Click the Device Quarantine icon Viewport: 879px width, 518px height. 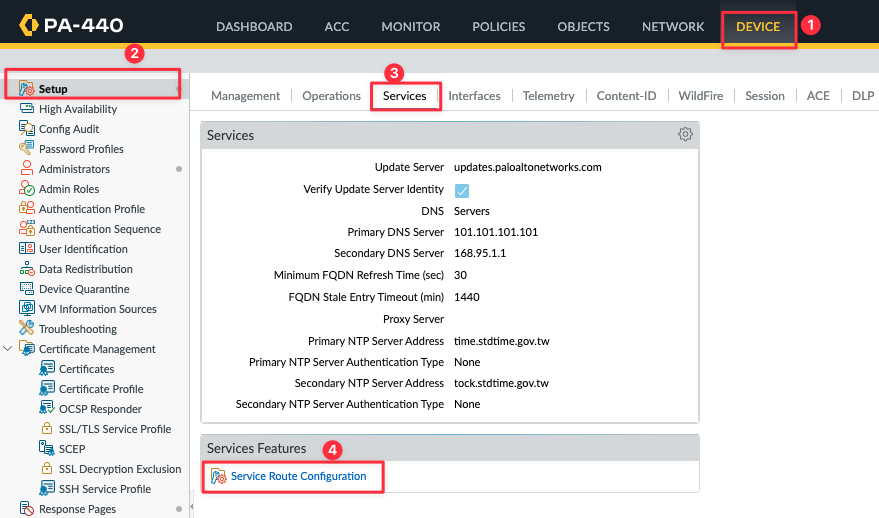pos(26,288)
